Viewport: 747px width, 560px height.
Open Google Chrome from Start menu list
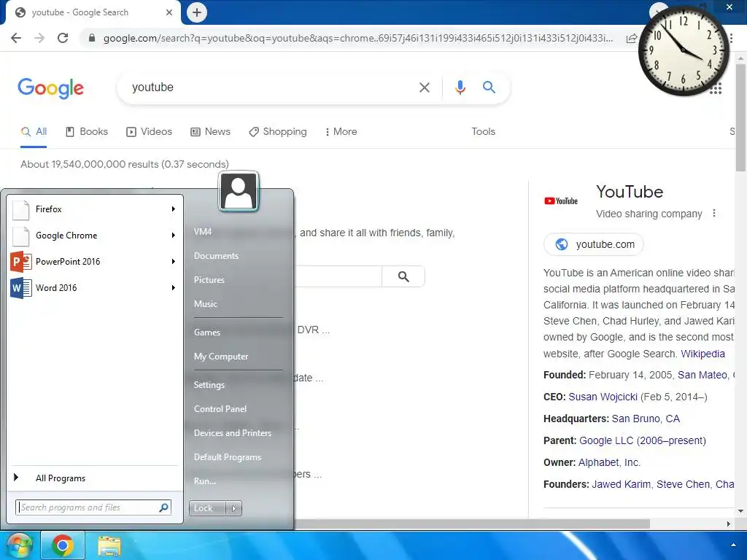93,236
